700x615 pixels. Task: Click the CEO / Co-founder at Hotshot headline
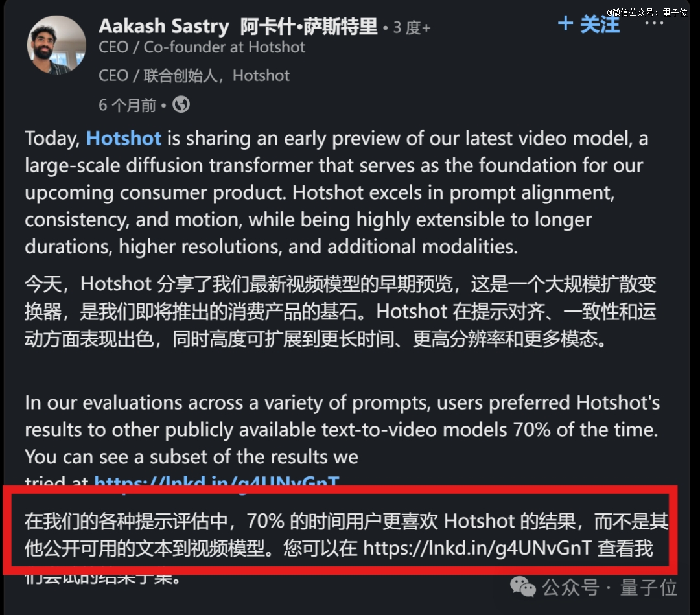[202, 47]
